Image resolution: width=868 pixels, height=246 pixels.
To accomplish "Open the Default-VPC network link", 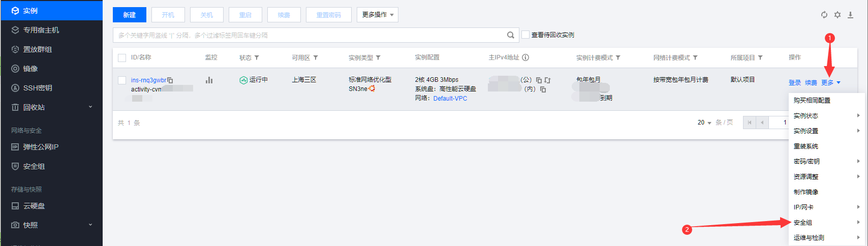I will [x=450, y=99].
